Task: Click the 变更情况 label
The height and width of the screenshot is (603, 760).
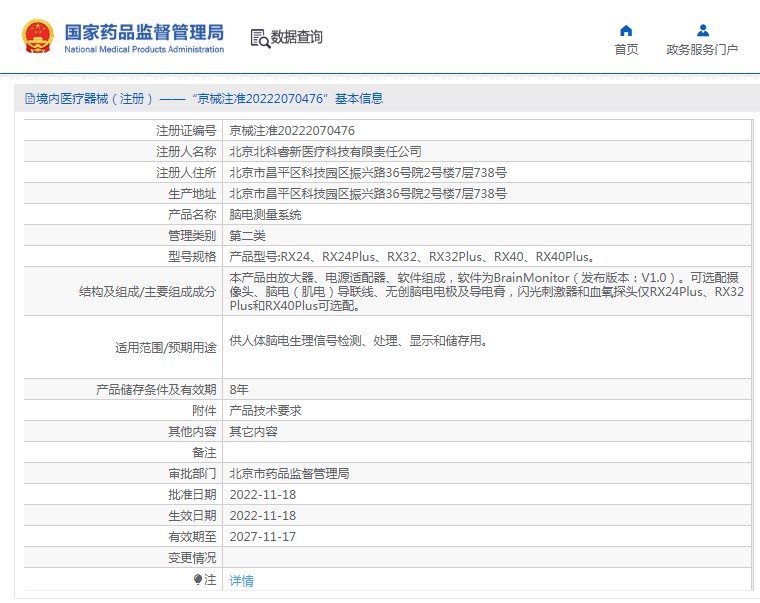Action: [192, 558]
